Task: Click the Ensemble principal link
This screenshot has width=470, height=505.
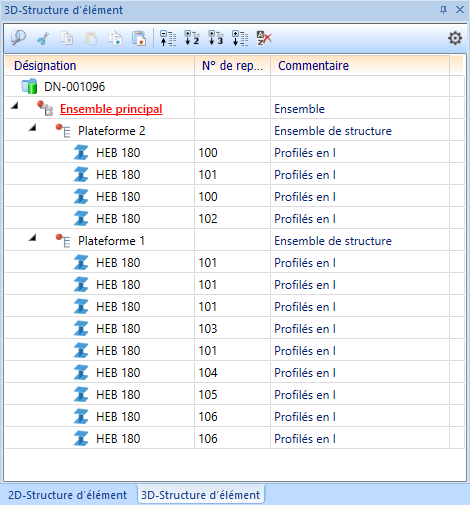Action: pos(111,109)
